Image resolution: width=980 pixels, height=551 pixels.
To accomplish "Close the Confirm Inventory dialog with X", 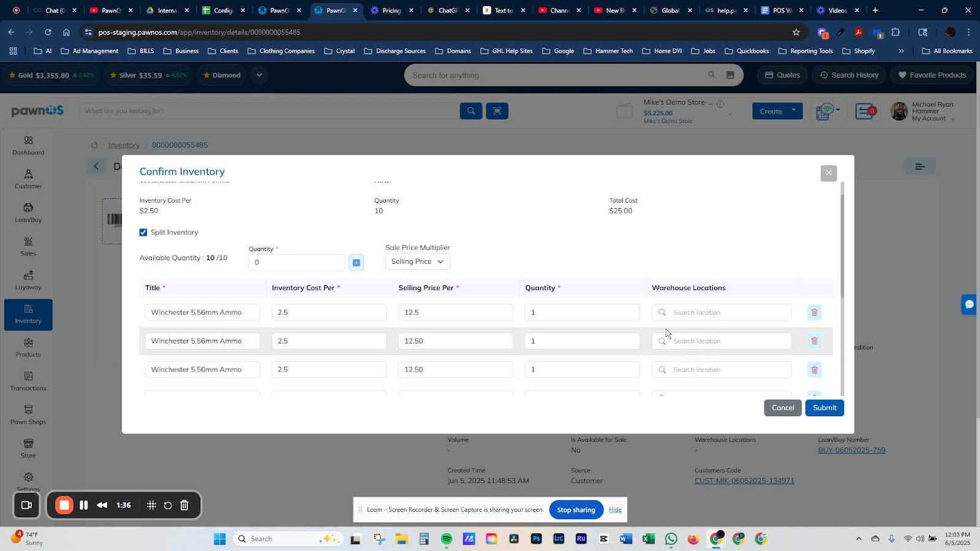I will click(828, 173).
